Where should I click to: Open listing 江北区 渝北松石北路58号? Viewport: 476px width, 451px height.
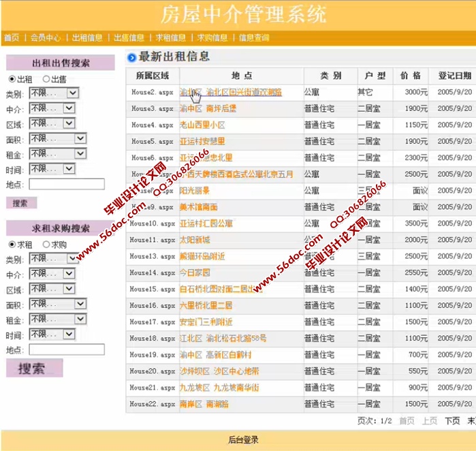[223, 338]
